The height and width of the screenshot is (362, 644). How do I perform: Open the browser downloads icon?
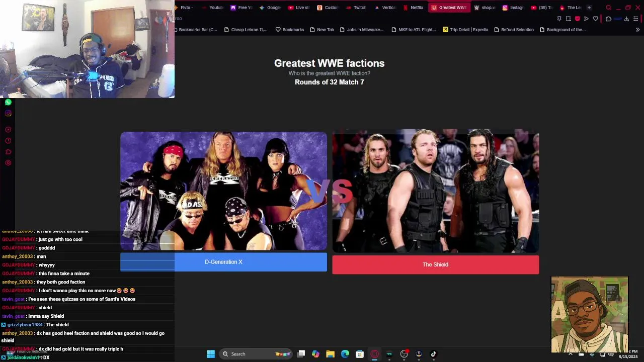pyautogui.click(x=626, y=19)
